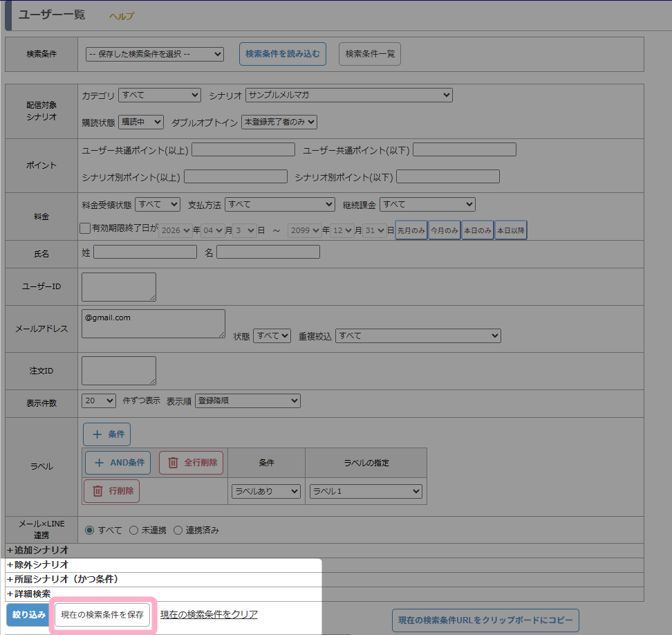The height and width of the screenshot is (635, 672).
Task: Check the 有効期限終了日 checkbox
Action: pos(85,228)
